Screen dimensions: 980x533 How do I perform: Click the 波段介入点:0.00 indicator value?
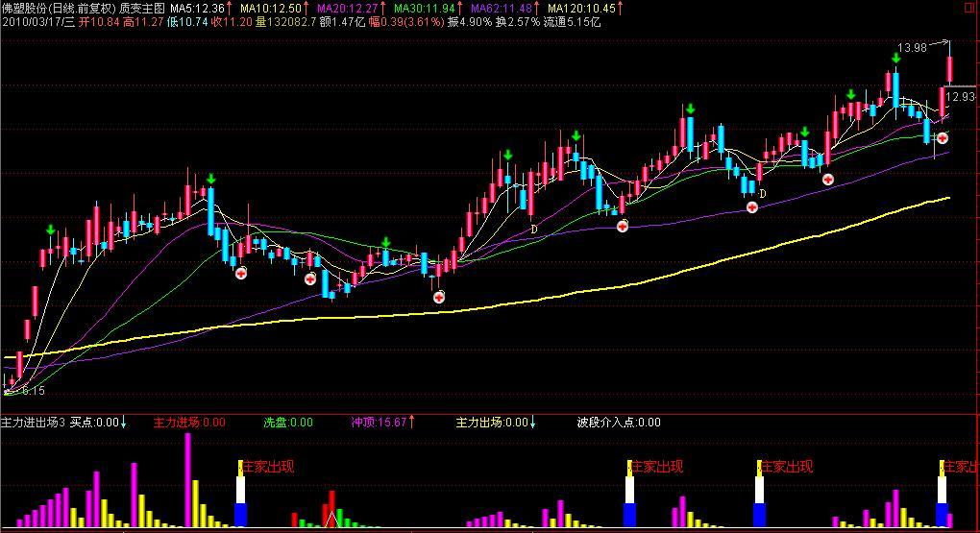[x=619, y=423]
